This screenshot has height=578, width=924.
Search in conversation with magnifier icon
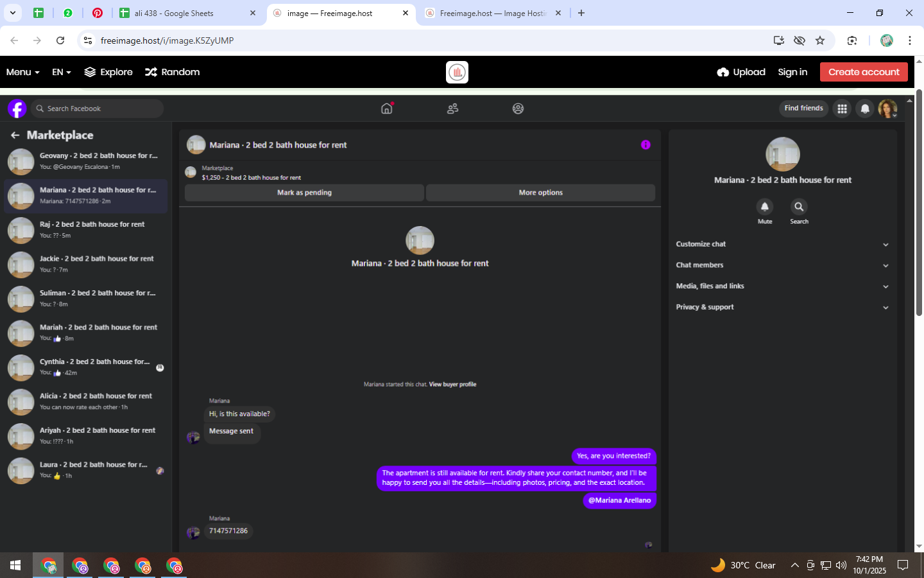(x=799, y=207)
